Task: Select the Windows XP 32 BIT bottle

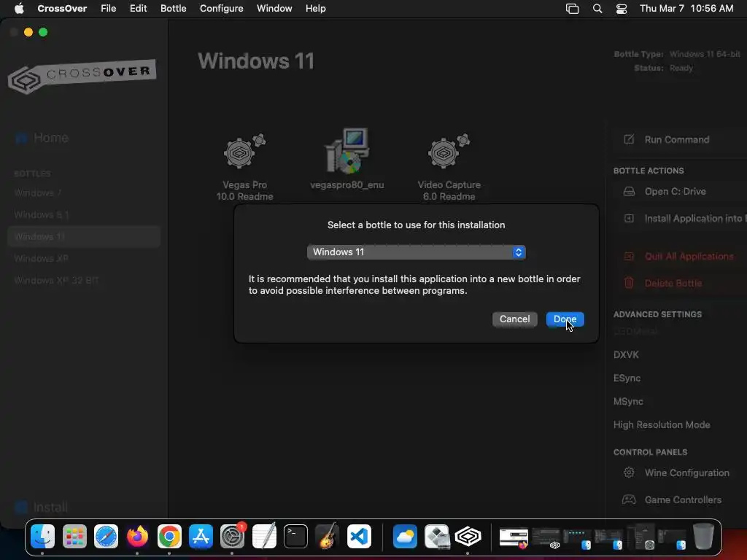Action: point(84,281)
